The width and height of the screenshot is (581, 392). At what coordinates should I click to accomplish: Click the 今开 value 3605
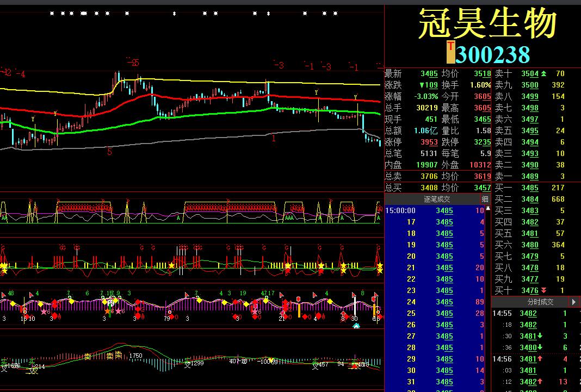(483, 97)
